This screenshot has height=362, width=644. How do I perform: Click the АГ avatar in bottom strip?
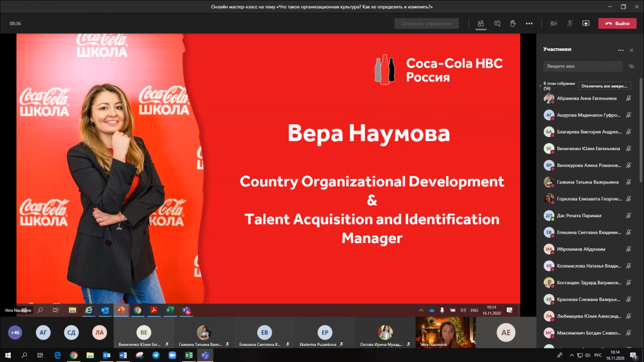(43, 333)
